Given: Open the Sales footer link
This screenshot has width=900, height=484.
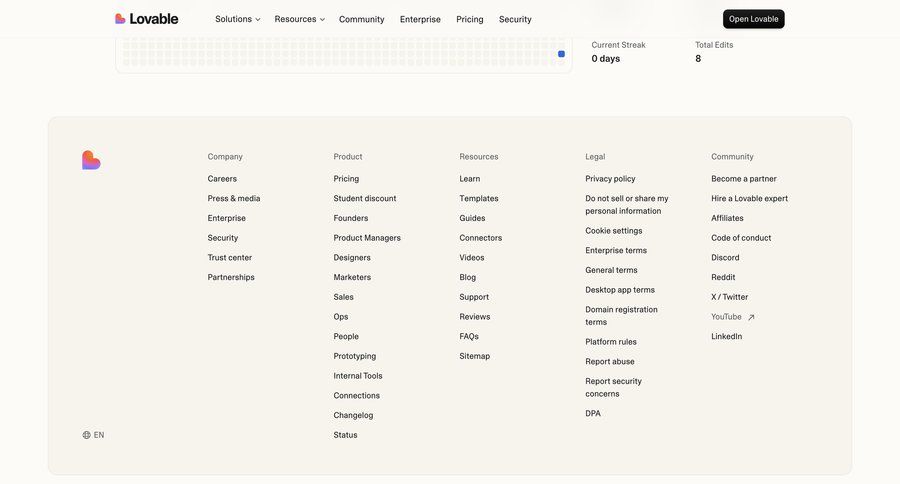Looking at the screenshot, I should click(x=343, y=297).
